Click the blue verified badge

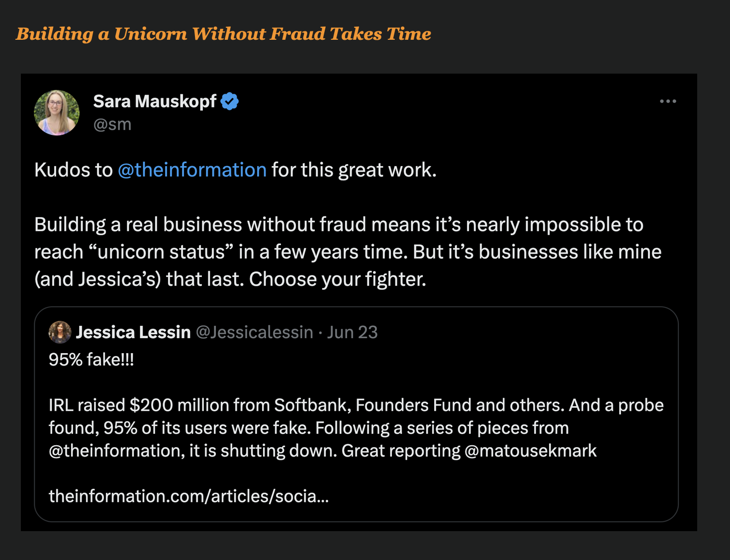click(229, 101)
